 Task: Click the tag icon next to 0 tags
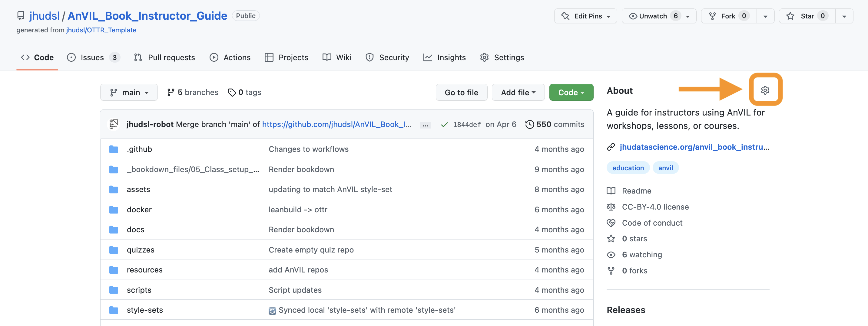(231, 92)
